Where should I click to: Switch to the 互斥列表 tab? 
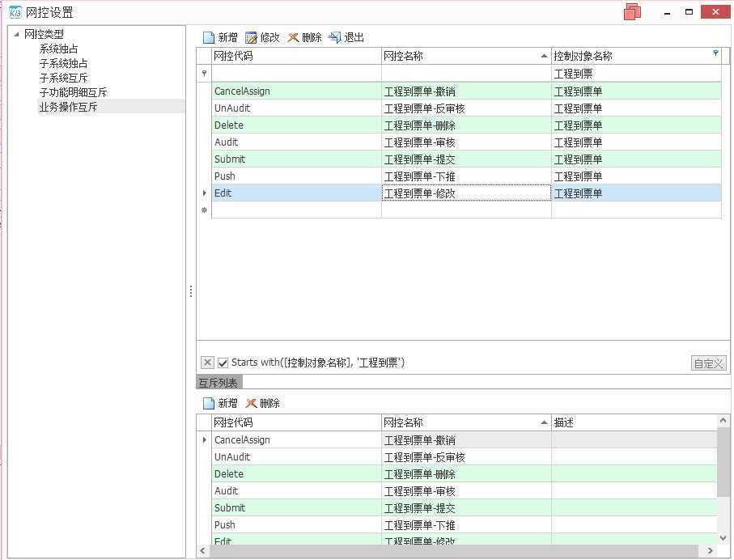pos(219,383)
